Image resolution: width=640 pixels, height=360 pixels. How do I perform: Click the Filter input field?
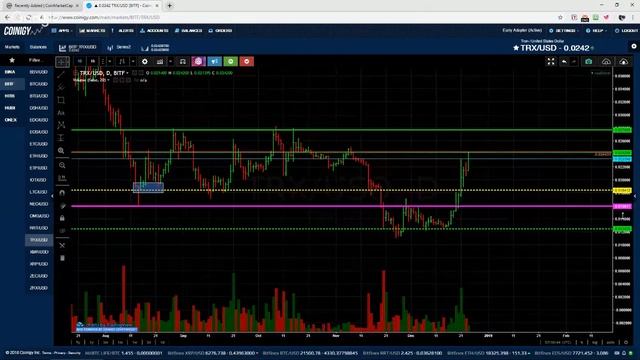click(x=39, y=60)
